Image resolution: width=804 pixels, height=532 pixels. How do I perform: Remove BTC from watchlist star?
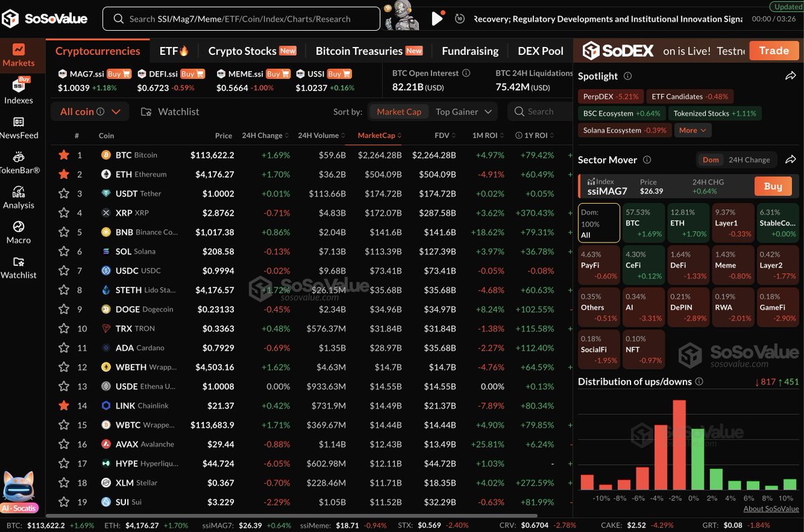point(64,155)
